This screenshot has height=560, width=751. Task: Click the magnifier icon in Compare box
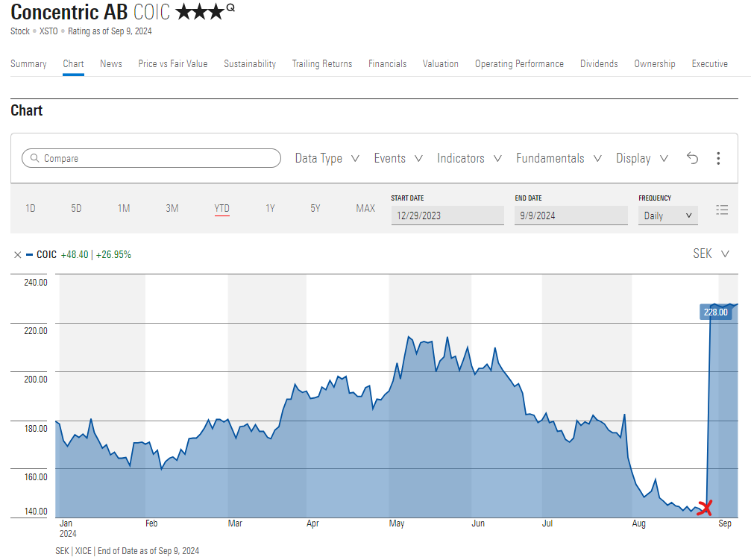point(34,157)
